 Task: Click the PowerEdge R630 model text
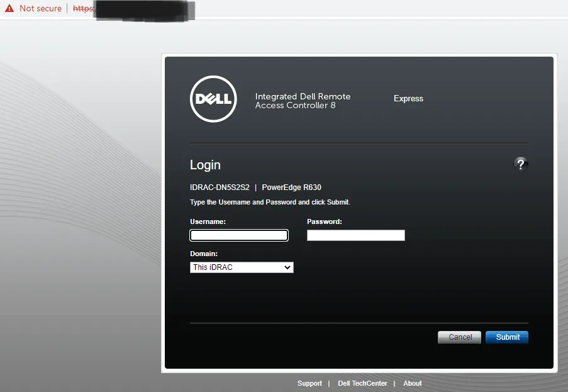coord(292,188)
